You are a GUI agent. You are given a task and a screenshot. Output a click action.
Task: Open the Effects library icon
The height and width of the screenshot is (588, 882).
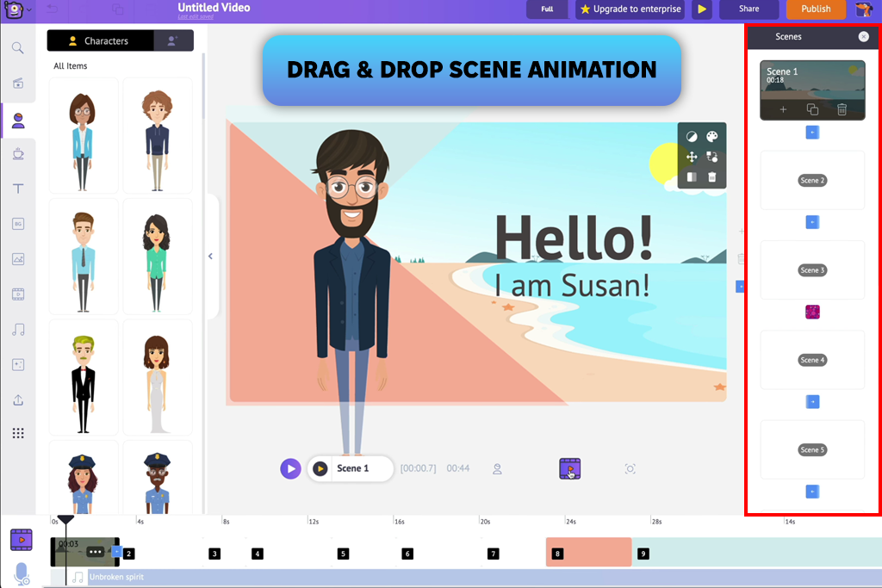pyautogui.click(x=18, y=365)
